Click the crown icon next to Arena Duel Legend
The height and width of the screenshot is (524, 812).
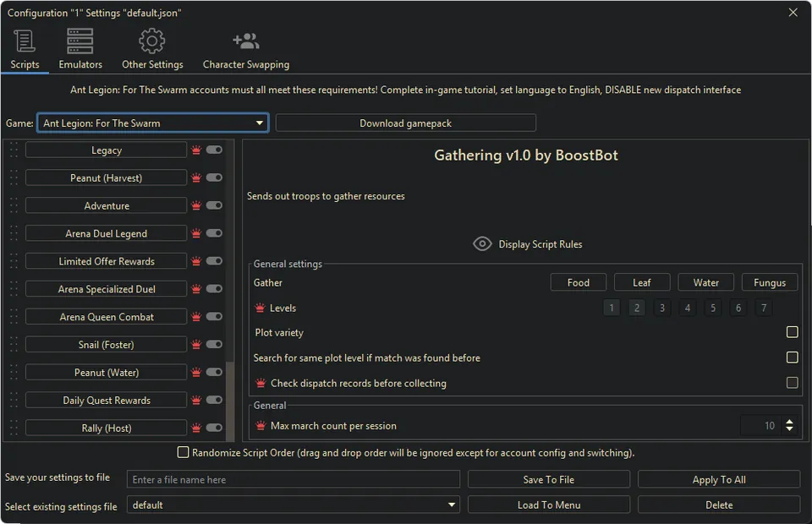[196, 233]
